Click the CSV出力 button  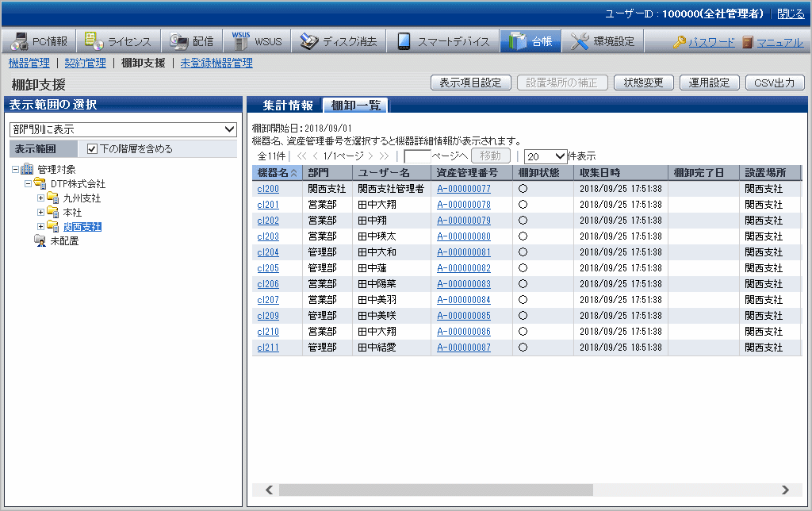(774, 83)
